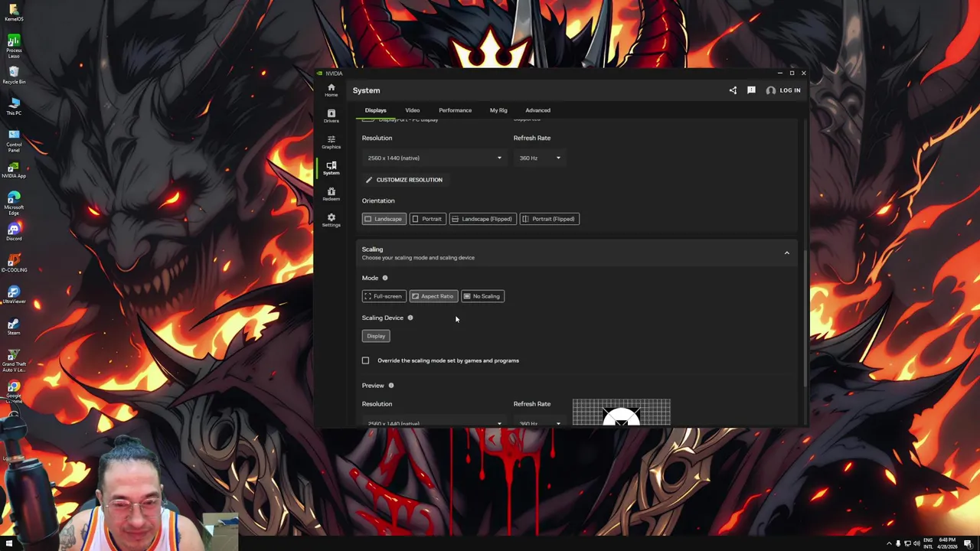Screen dimensions: 980x551
Task: Select Display as the scaling device
Action: 376,336
